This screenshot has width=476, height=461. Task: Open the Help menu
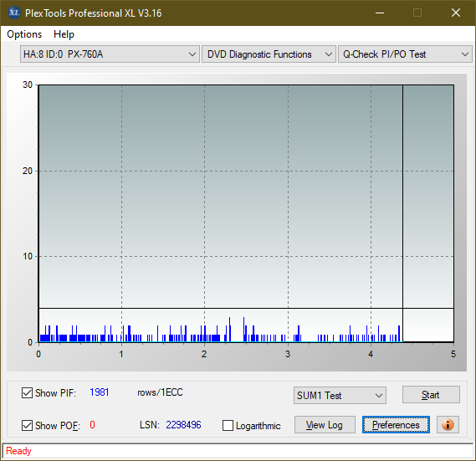pos(64,34)
